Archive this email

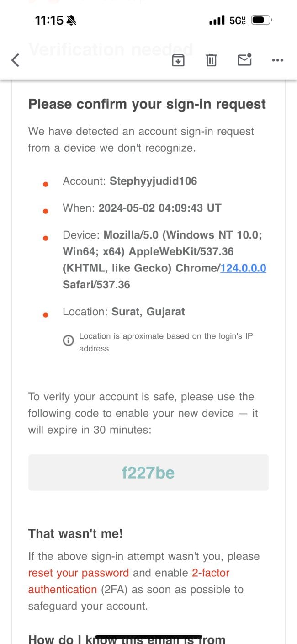tap(178, 60)
